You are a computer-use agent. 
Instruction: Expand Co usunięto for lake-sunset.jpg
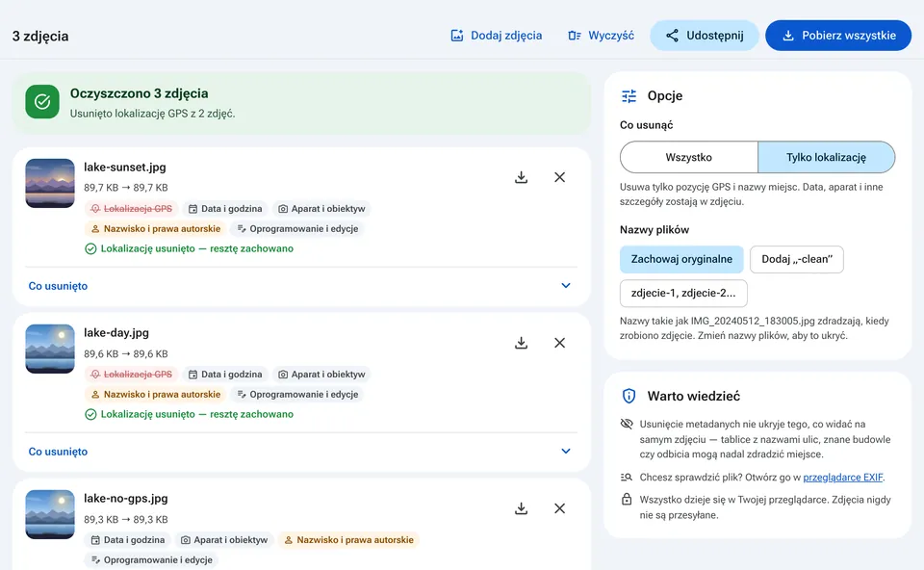tap(301, 286)
